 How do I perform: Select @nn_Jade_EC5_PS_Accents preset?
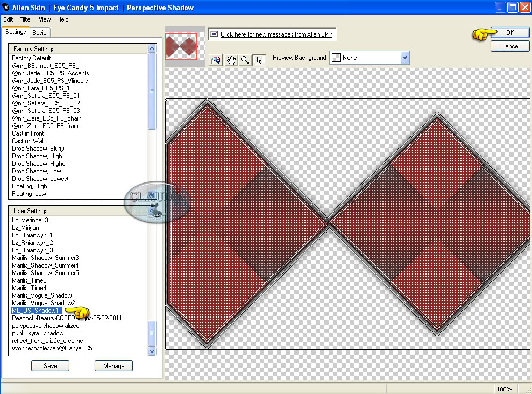pos(50,73)
